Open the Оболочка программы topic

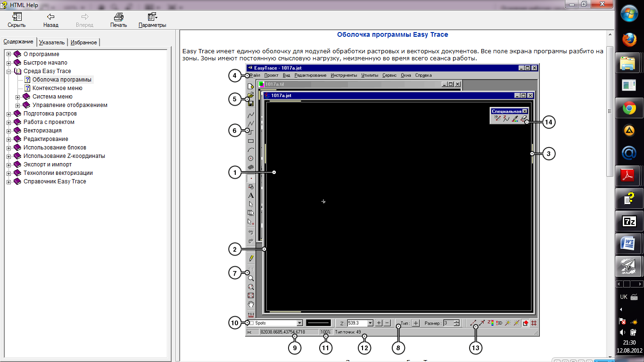62,80
